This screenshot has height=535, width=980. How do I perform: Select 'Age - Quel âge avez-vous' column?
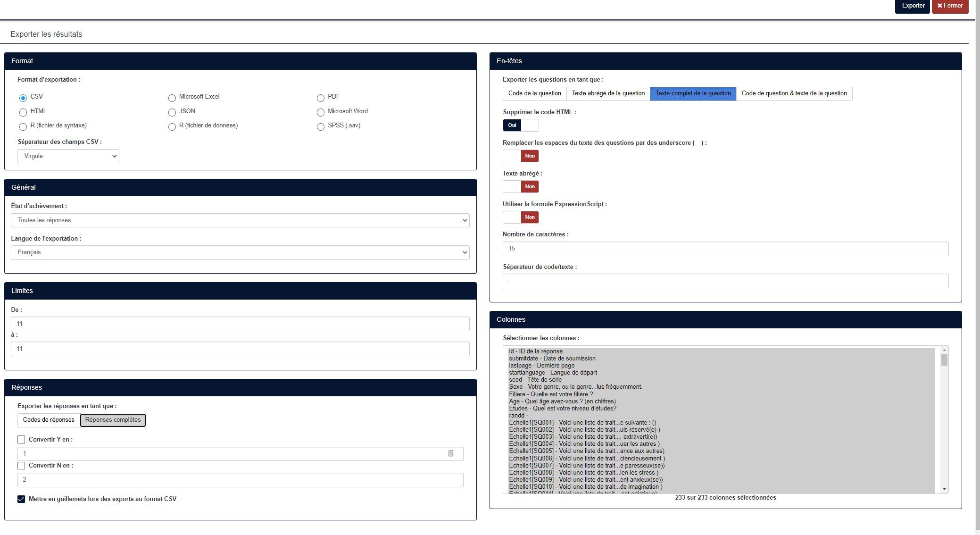coord(722,401)
